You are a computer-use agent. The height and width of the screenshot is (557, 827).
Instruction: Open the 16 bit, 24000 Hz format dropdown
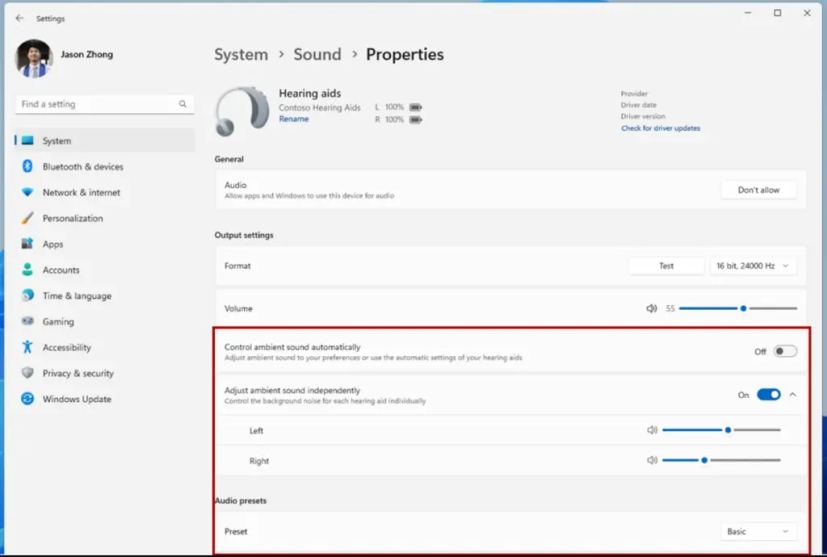[x=753, y=266]
